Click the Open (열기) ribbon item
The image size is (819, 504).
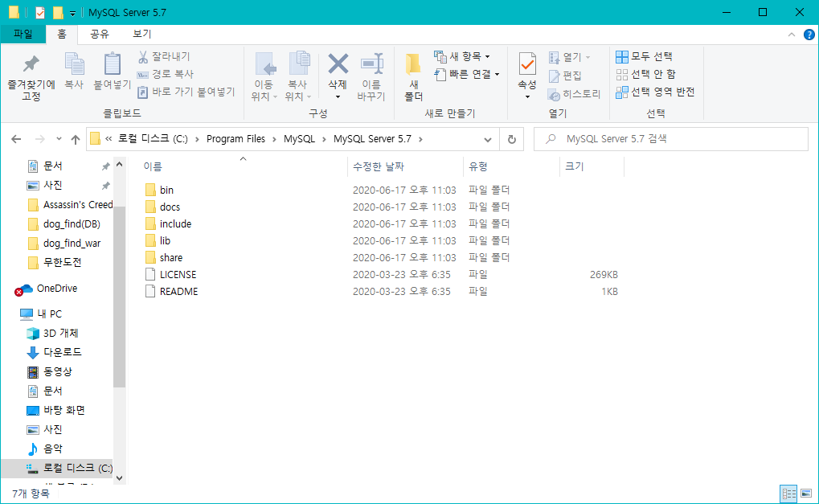click(569, 57)
